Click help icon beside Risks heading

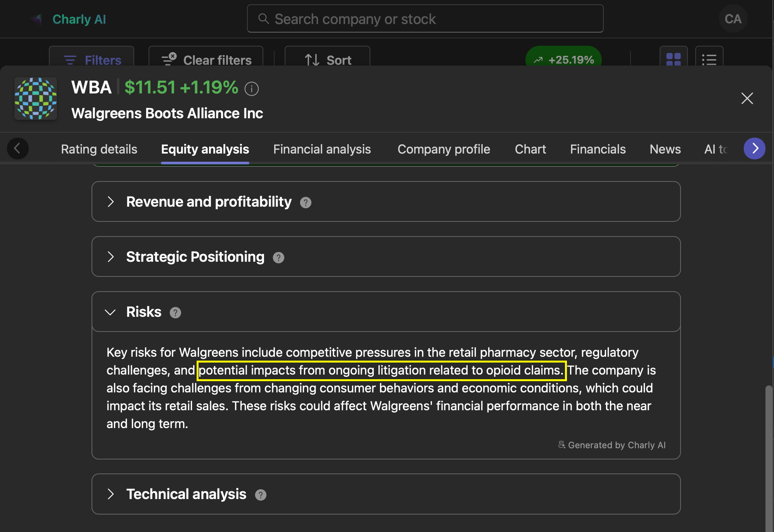coord(175,313)
